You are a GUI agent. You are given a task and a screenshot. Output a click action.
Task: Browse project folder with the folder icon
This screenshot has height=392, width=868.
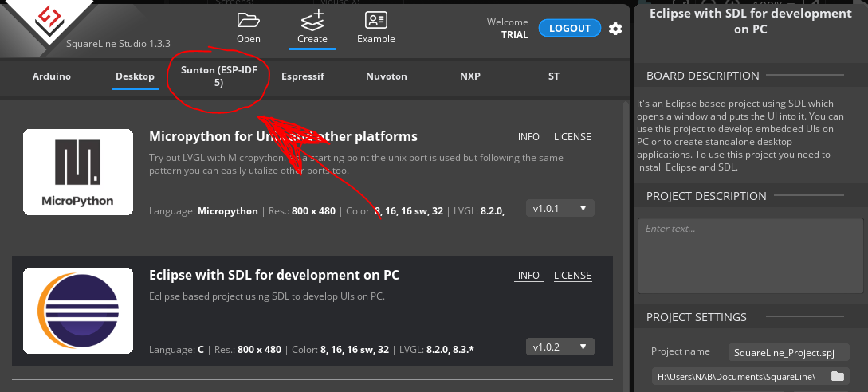(838, 377)
